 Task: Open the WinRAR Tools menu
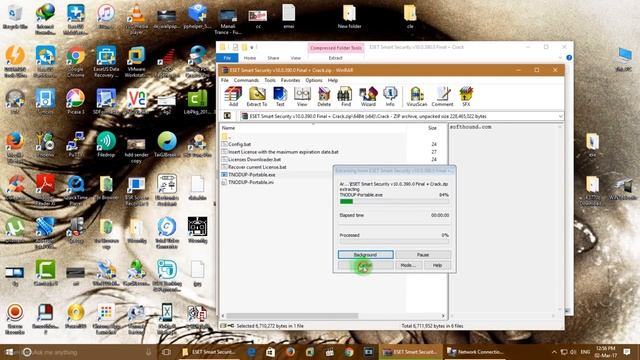click(270, 80)
